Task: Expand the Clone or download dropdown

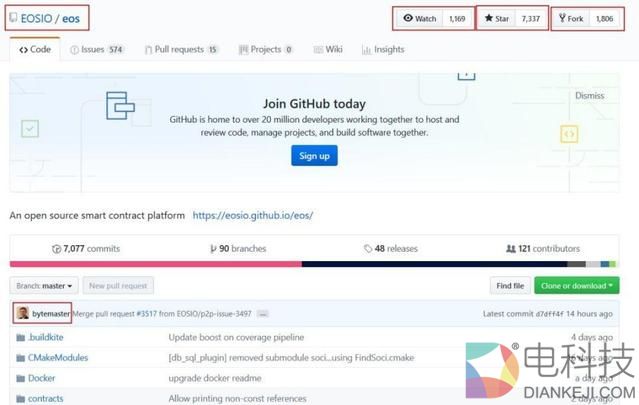Action: [x=576, y=286]
